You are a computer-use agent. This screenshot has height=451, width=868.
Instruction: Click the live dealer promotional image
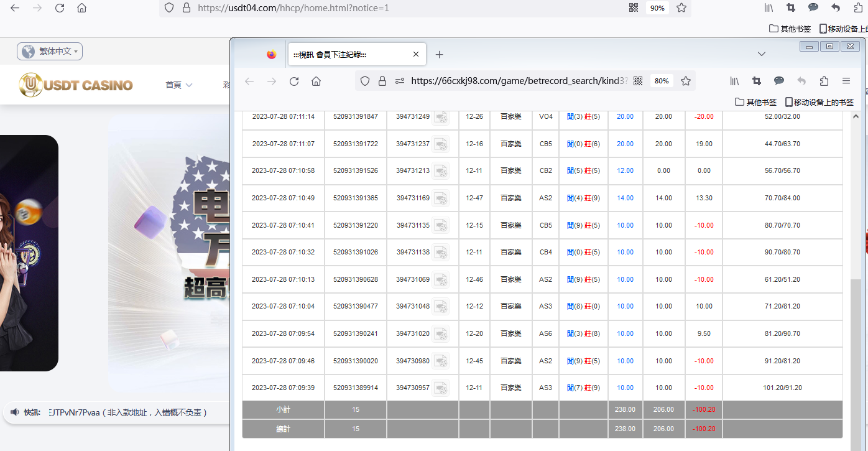tap(29, 253)
